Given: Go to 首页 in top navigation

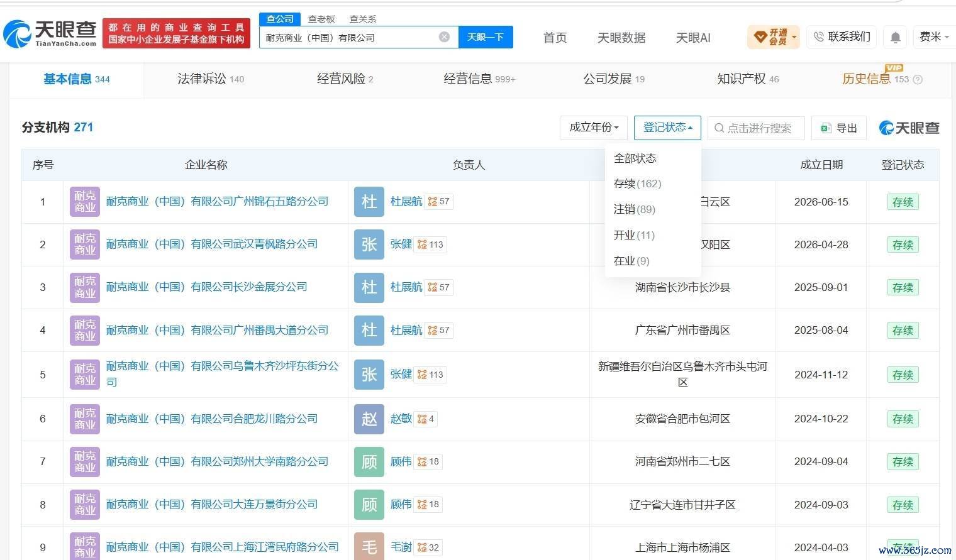Looking at the screenshot, I should 555,38.
